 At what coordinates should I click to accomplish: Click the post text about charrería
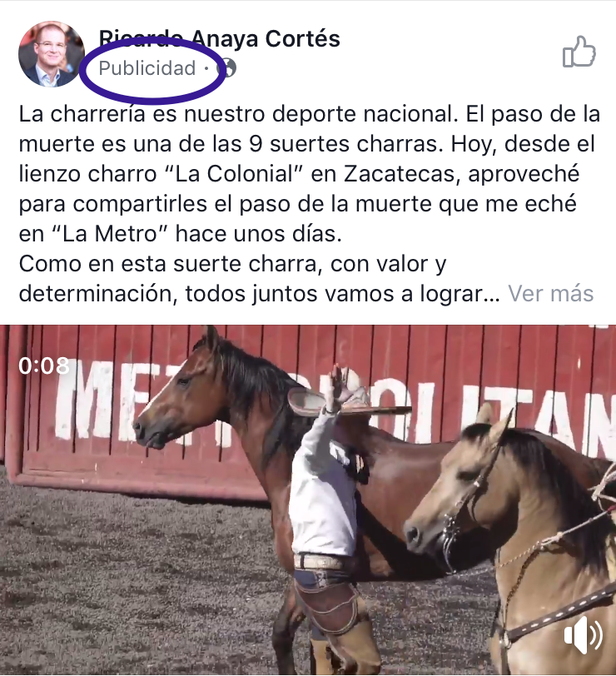click(309, 203)
